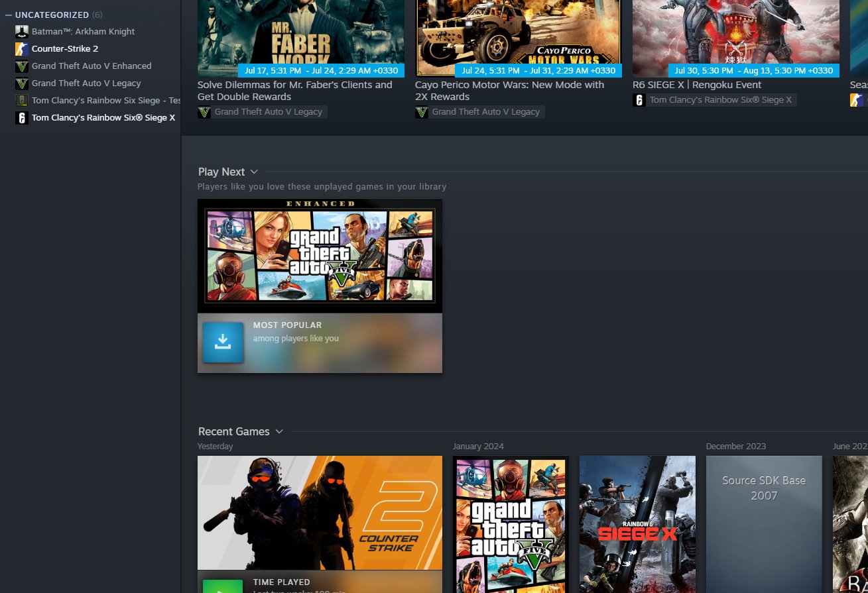The width and height of the screenshot is (868, 593).
Task: Open the Play Next shelf dropdown
Action: tap(254, 172)
